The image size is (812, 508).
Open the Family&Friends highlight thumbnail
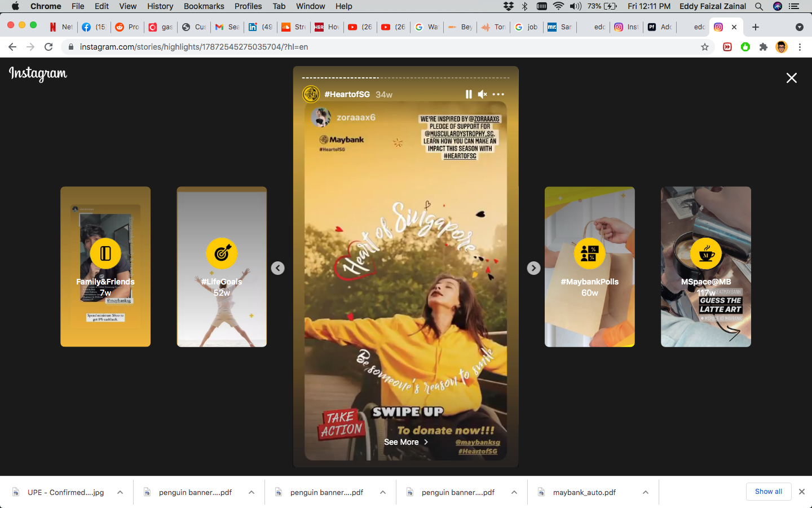pos(105,266)
